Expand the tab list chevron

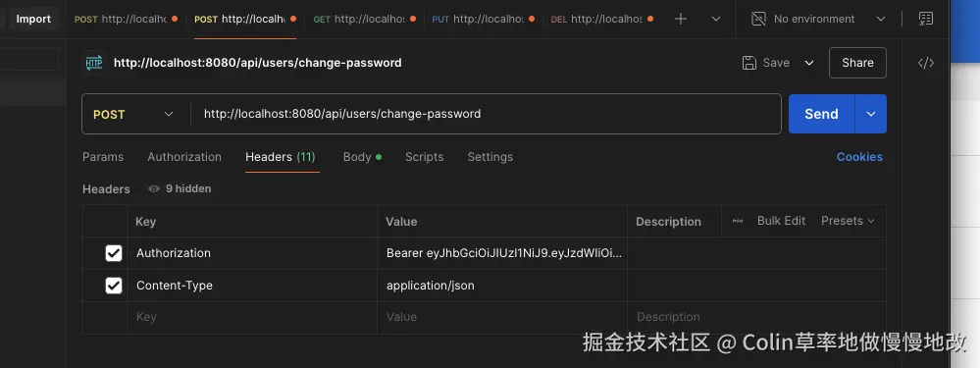click(x=716, y=20)
